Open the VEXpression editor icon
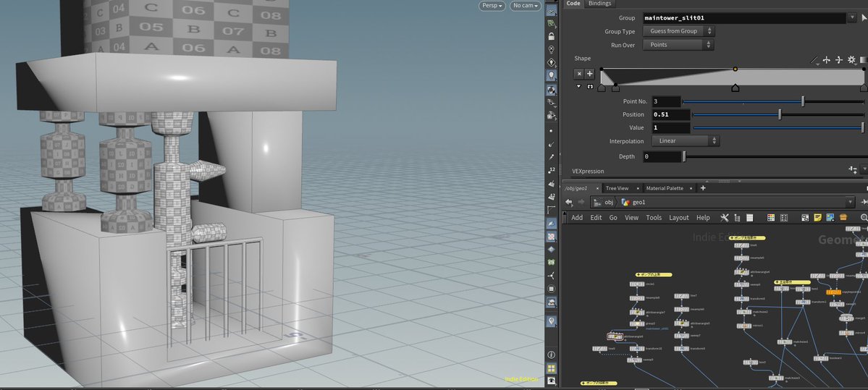 coord(853,169)
